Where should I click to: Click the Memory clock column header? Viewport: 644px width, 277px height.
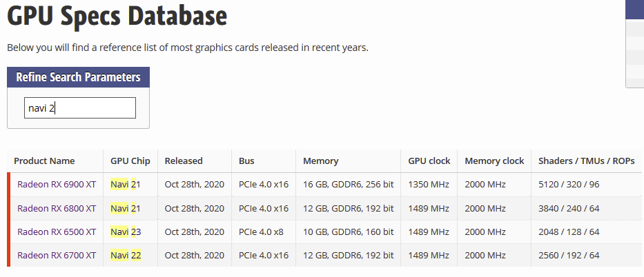tap(494, 161)
